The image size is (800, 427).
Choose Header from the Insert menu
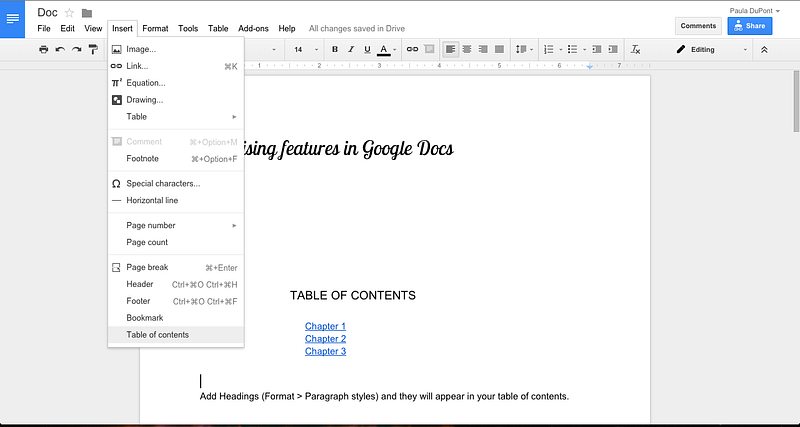(176, 284)
